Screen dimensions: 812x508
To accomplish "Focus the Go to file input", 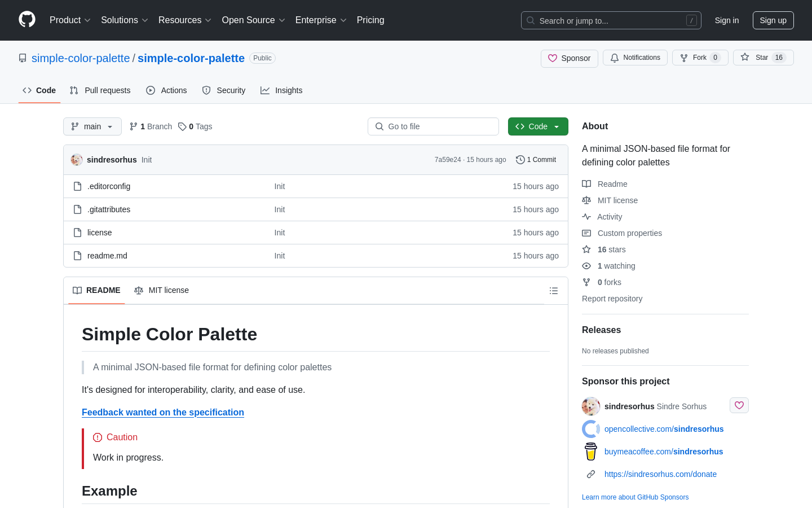I will click(x=433, y=126).
